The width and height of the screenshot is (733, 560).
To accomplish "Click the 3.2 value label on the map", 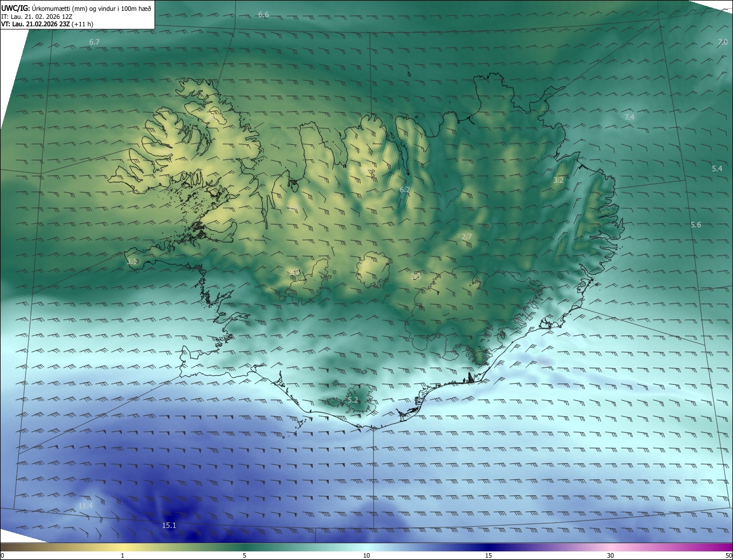I will point(558,180).
